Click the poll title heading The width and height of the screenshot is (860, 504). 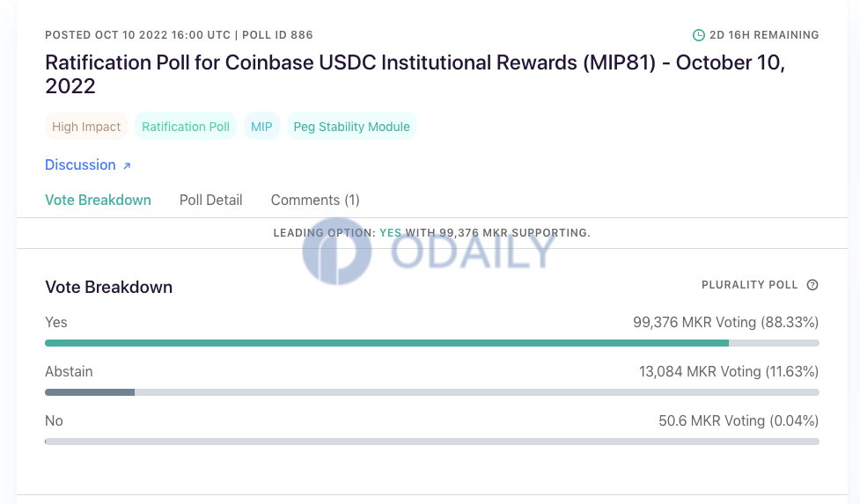(415, 74)
